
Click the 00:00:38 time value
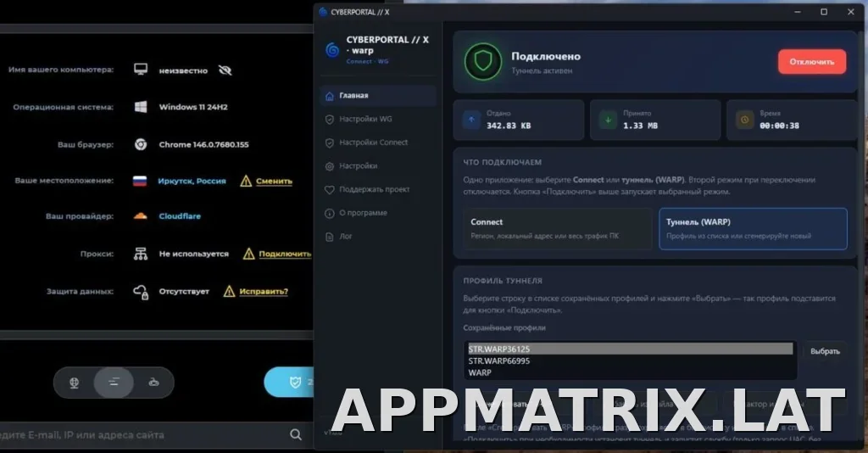click(x=780, y=126)
